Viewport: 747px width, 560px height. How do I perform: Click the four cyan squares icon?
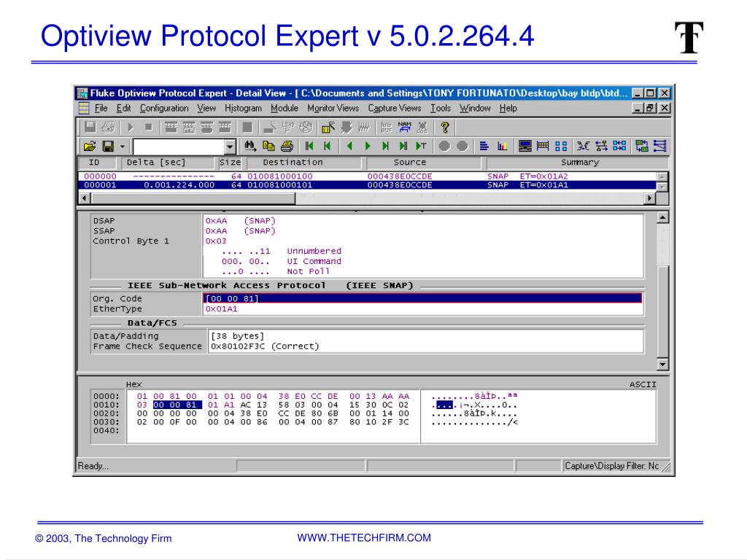(561, 146)
